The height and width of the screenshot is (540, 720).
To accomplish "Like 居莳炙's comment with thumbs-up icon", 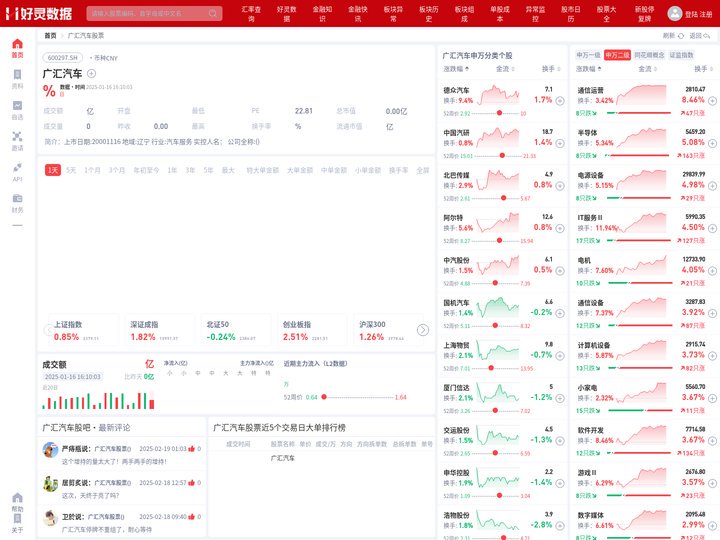I will (191, 483).
